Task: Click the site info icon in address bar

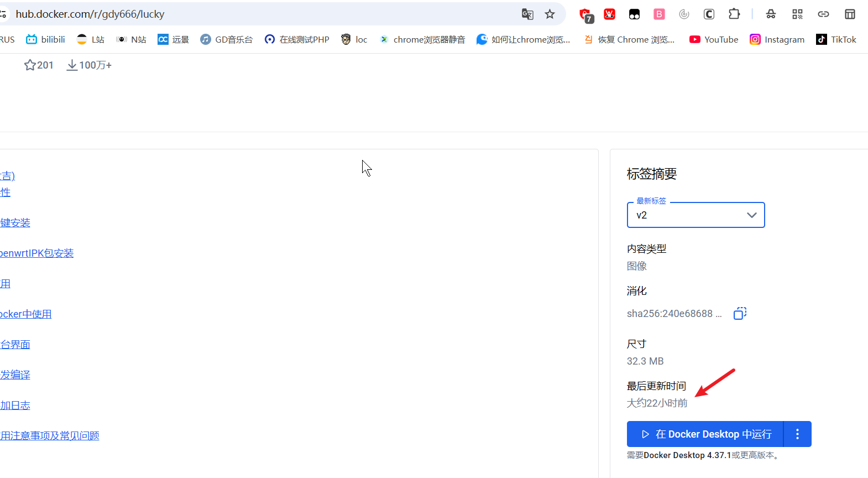Action: (3, 14)
